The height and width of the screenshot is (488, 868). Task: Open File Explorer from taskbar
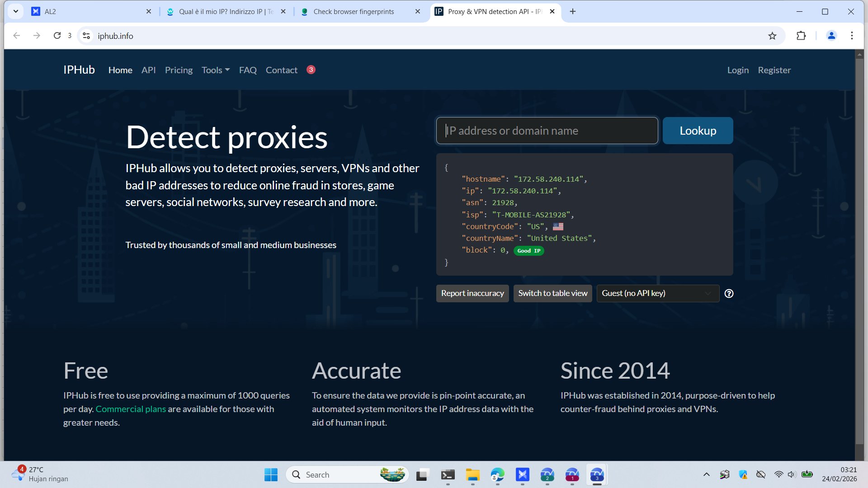[472, 475]
